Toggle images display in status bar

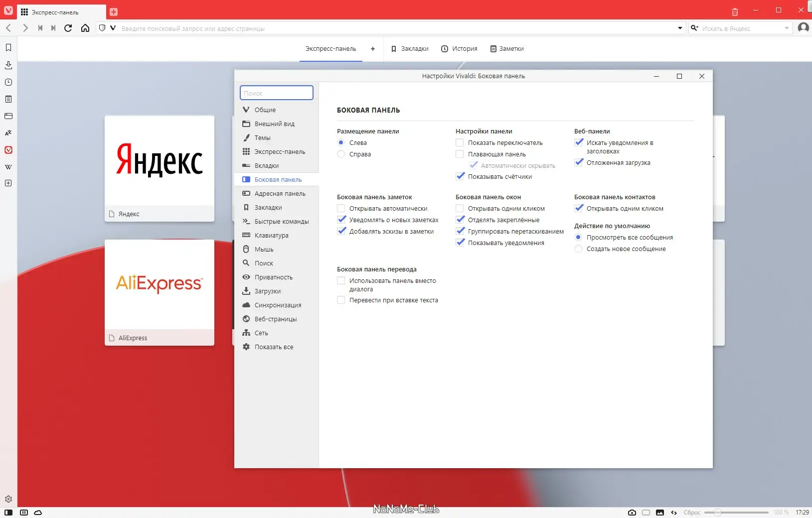click(x=660, y=513)
